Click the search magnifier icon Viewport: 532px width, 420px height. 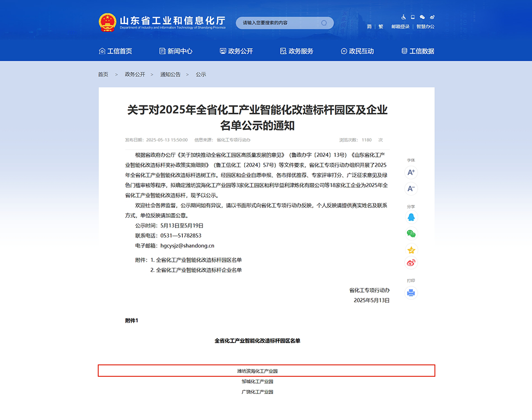coord(324,23)
